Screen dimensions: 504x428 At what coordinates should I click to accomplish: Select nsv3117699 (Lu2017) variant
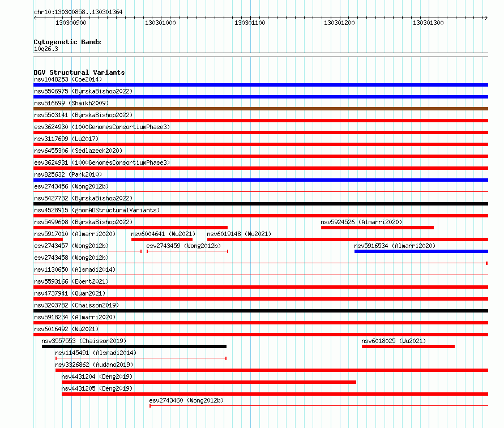[x=66, y=139]
